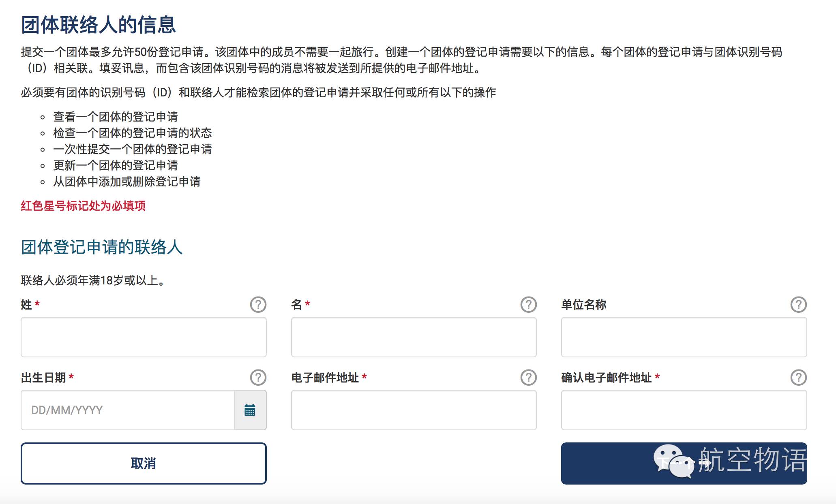Click the 团体联络人的信息 page heading

tap(99, 25)
